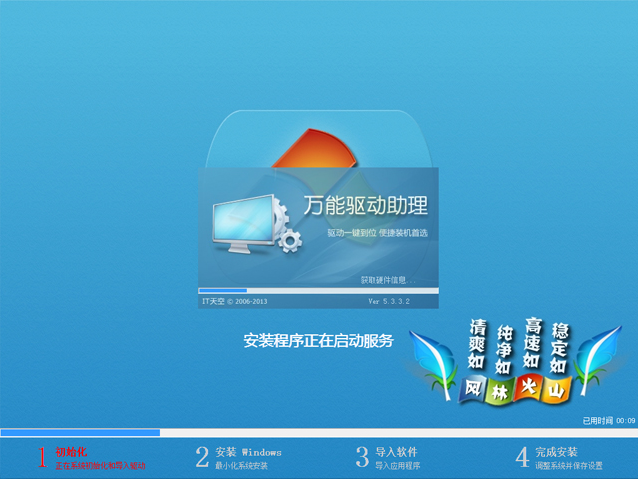Click the Ver 5.3.3.2 version label
The width and height of the screenshot is (638, 481).
coord(389,301)
